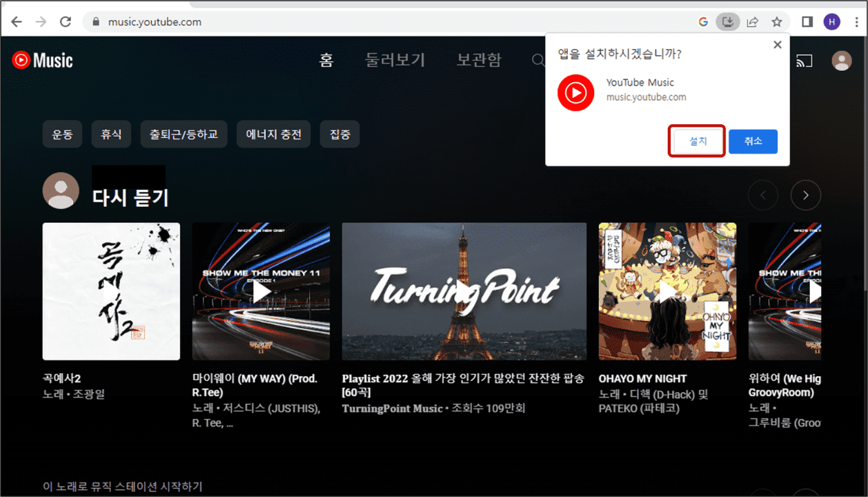The height and width of the screenshot is (497, 868).
Task: Open artist link 조광일
Action: (88, 394)
